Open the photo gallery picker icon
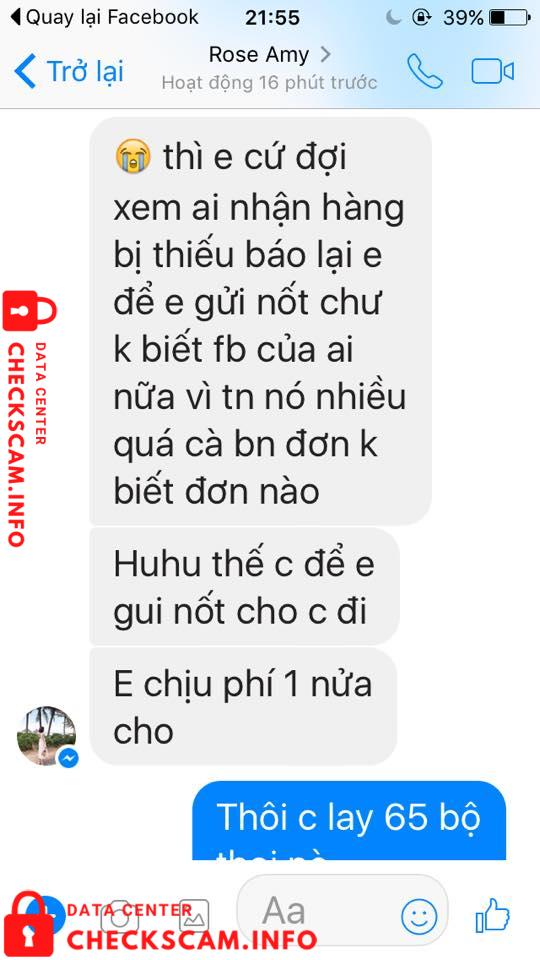 [194, 915]
